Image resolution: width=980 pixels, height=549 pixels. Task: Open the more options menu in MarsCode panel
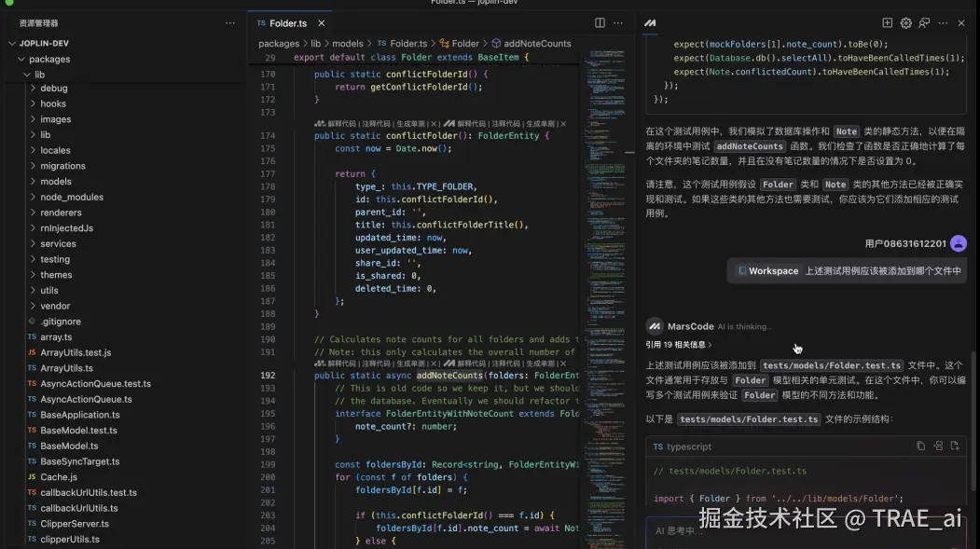click(944, 22)
